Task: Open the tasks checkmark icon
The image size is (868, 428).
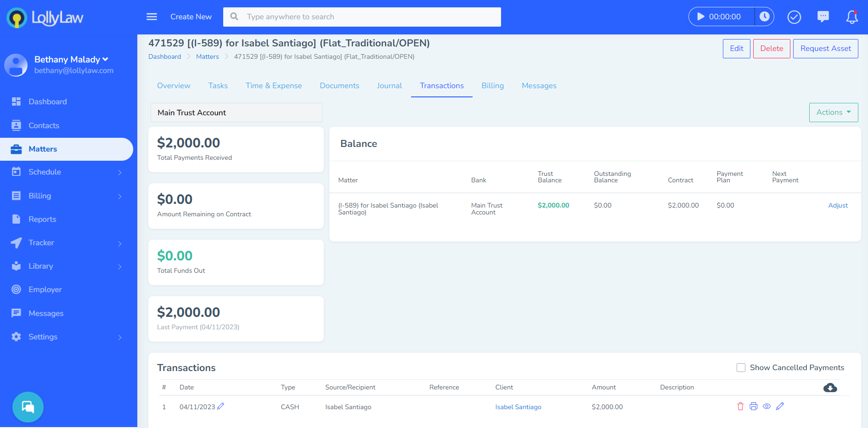Action: 794,17
